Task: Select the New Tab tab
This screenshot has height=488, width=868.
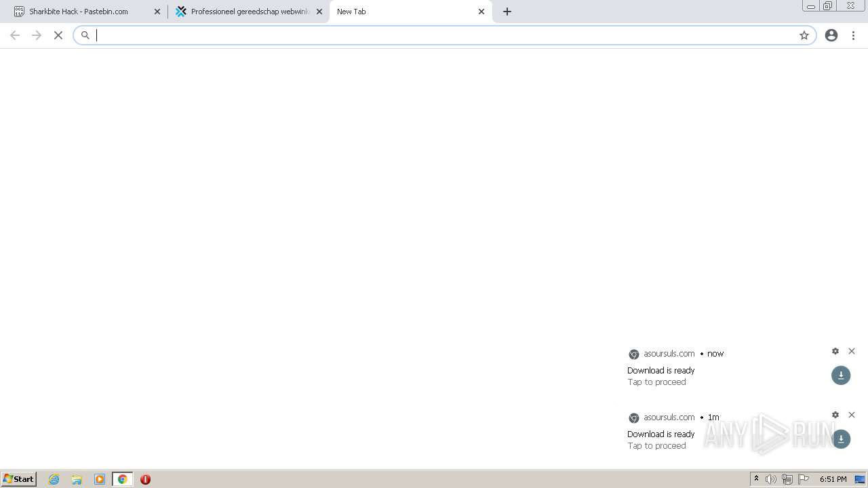Action: point(411,12)
